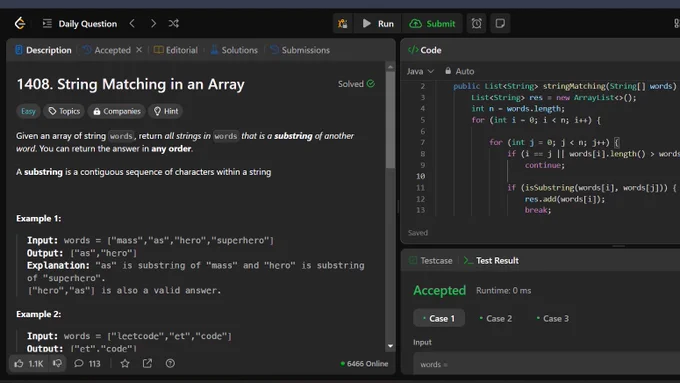Screen dimensions: 680x383
Task: Click the 6466 Online indicator
Action: [364, 363]
